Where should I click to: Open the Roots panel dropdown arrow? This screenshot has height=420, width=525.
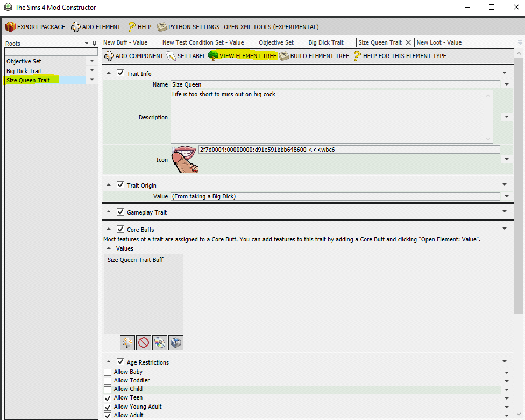[x=87, y=43]
